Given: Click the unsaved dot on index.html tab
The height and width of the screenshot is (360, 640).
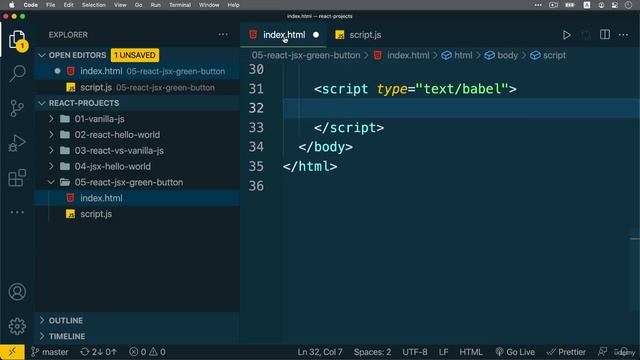Looking at the screenshot, I should coord(316,35).
